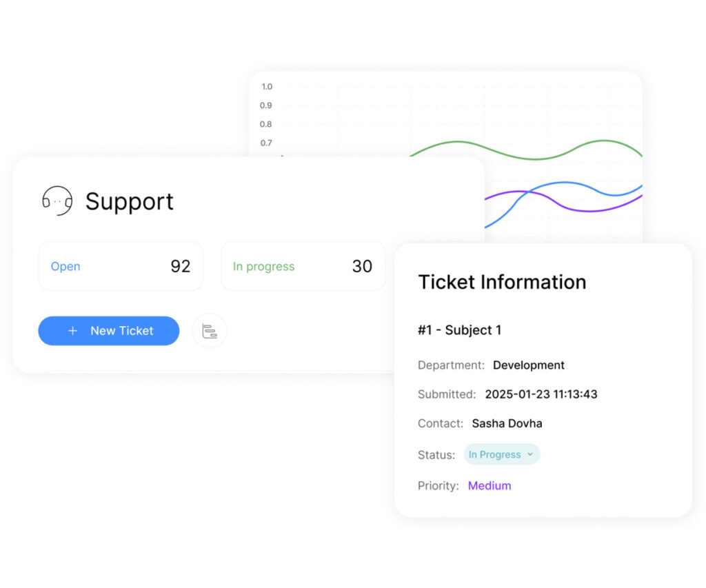The height and width of the screenshot is (588, 706).
Task: Click the Medium priority value
Action: [x=490, y=485]
